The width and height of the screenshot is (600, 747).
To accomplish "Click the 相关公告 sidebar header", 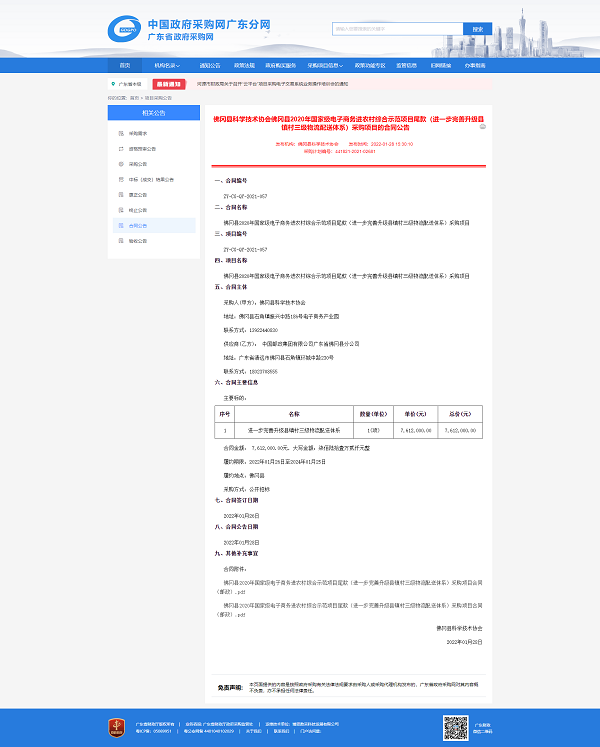I will (x=153, y=113).
